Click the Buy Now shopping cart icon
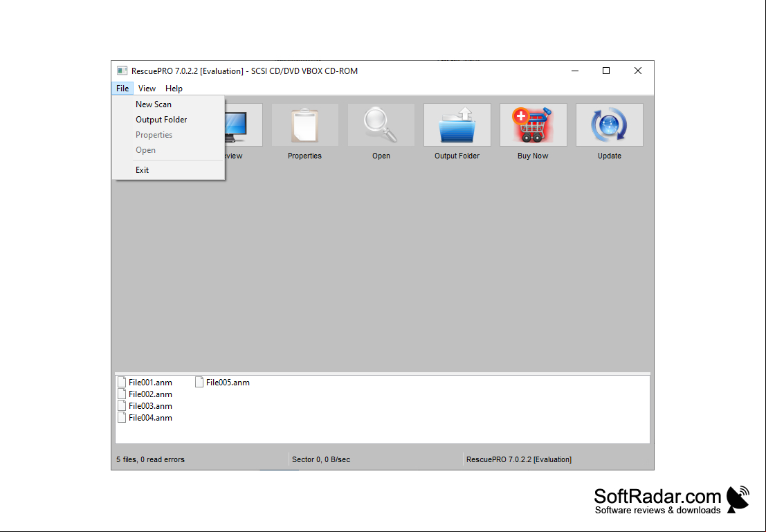Viewport: 766px width, 532px height. pos(534,125)
